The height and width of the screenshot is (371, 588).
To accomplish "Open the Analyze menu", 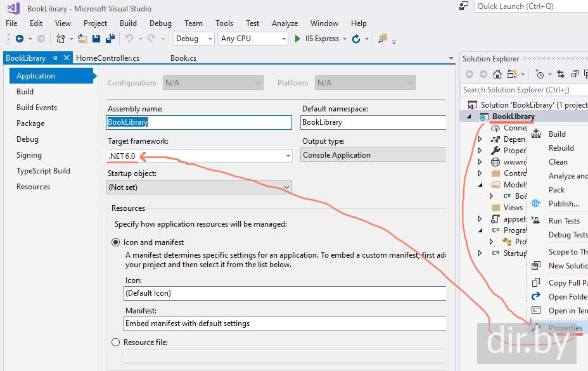I will coord(284,23).
